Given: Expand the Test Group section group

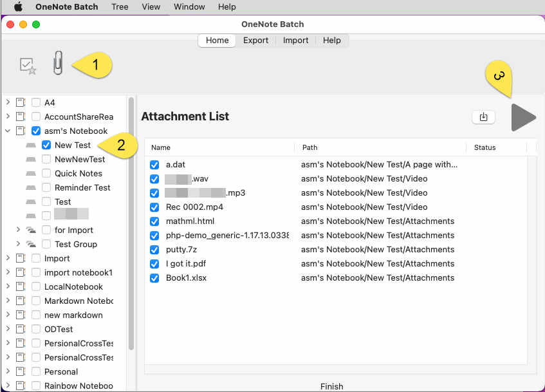Looking at the screenshot, I should pyautogui.click(x=19, y=244).
